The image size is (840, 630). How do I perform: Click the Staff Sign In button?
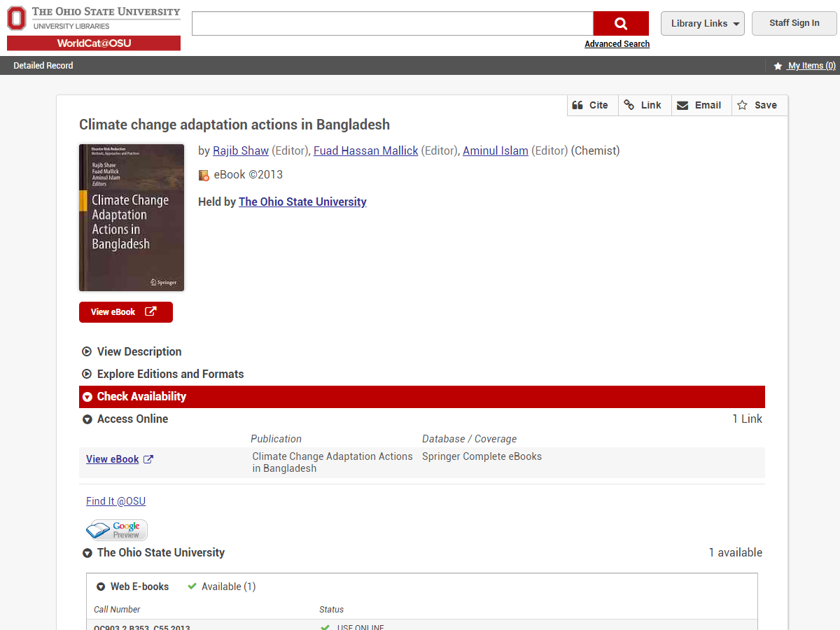[794, 23]
